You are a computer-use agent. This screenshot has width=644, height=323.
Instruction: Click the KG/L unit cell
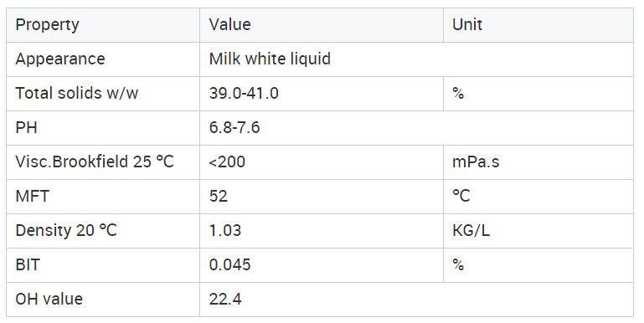tap(538, 231)
